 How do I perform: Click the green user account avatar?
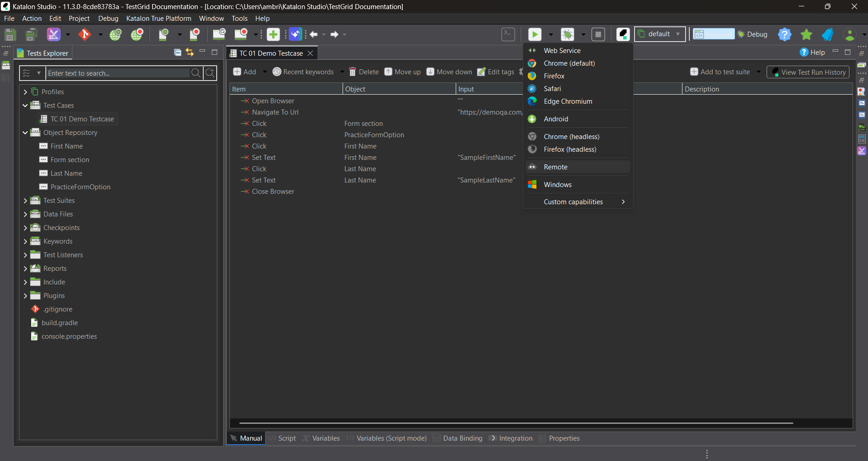coord(850,34)
